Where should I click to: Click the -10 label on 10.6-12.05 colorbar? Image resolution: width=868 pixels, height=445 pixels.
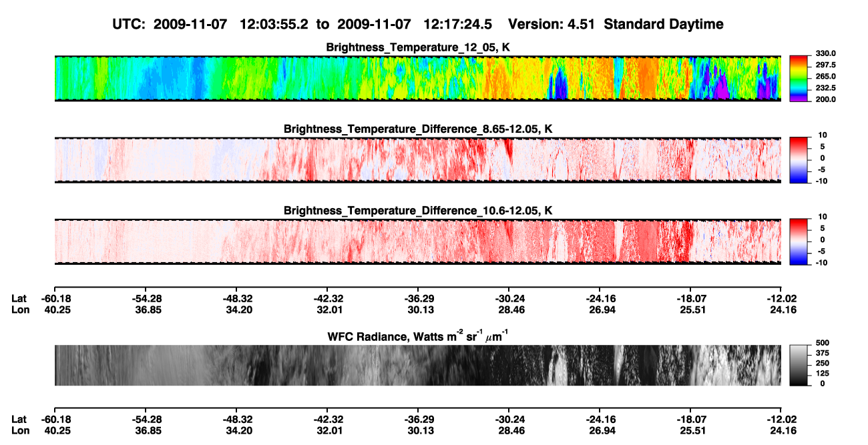[x=821, y=263]
